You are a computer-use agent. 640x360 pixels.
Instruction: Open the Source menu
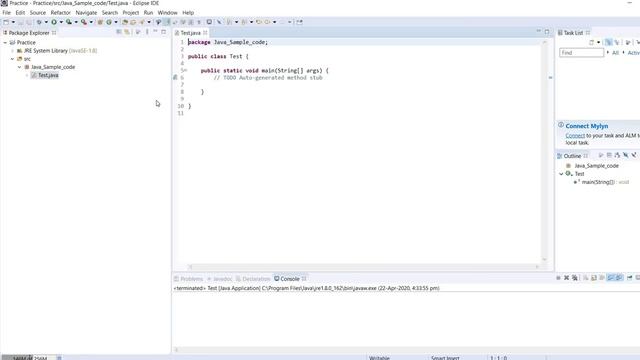[38, 13]
